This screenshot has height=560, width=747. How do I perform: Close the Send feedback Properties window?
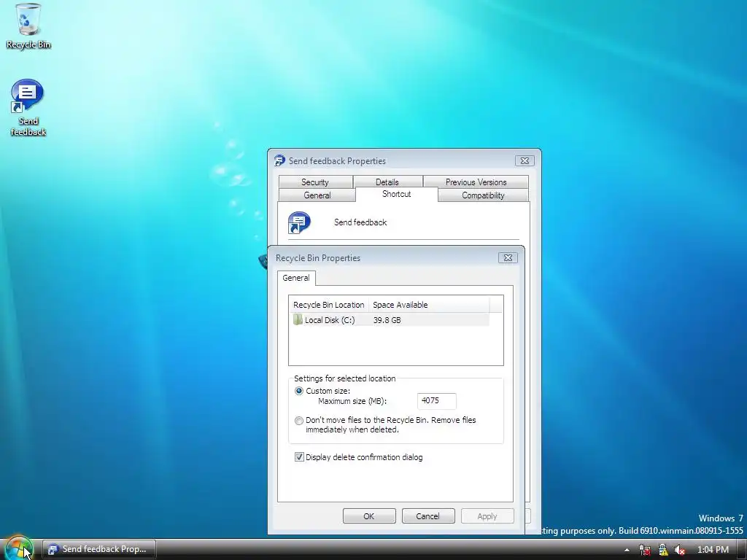point(525,160)
